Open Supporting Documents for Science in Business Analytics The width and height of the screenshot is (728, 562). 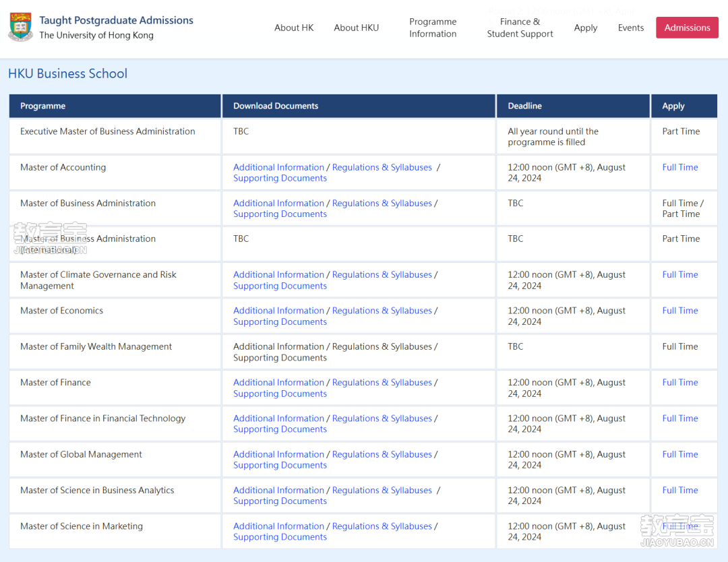(x=280, y=501)
